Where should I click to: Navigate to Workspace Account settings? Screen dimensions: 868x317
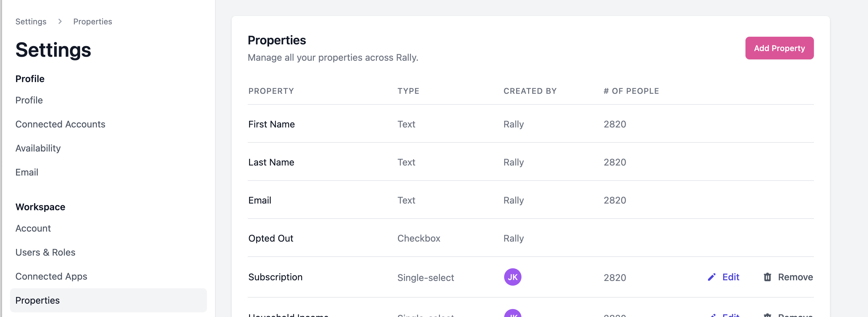click(x=33, y=228)
